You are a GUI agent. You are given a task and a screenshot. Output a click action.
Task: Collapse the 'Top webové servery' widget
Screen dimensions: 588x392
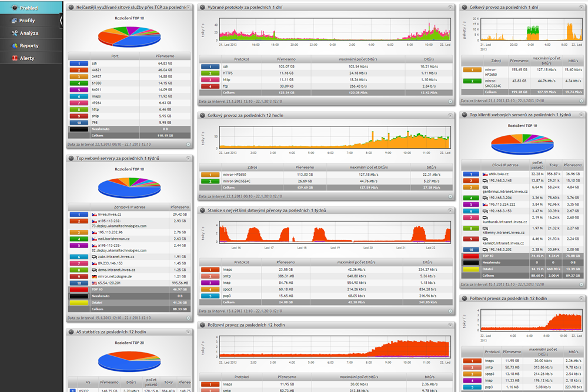[x=71, y=158]
